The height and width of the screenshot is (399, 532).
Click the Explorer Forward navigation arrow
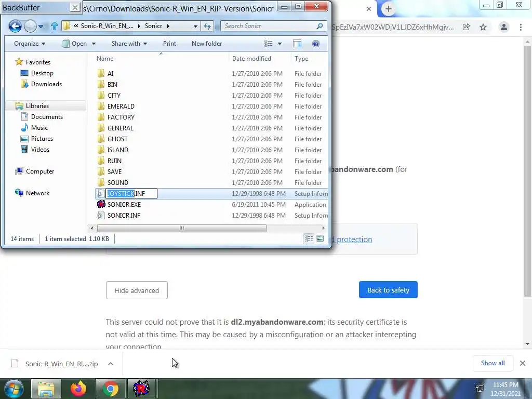tap(30, 26)
